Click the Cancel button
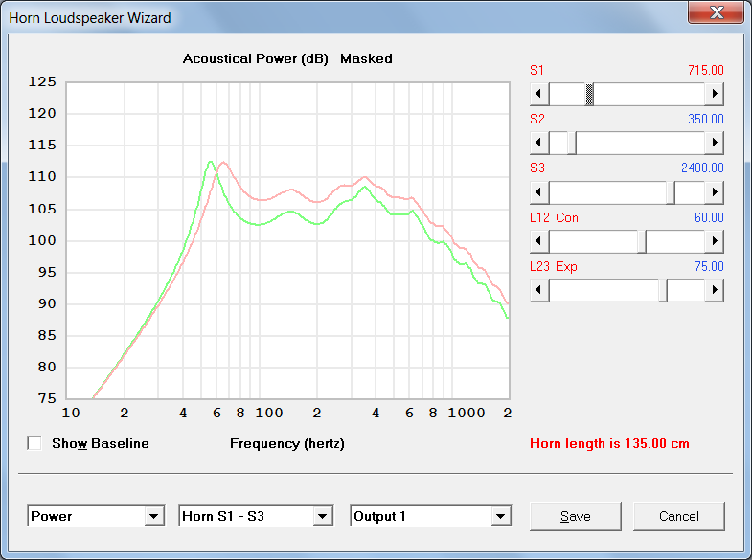752x560 pixels. click(679, 516)
